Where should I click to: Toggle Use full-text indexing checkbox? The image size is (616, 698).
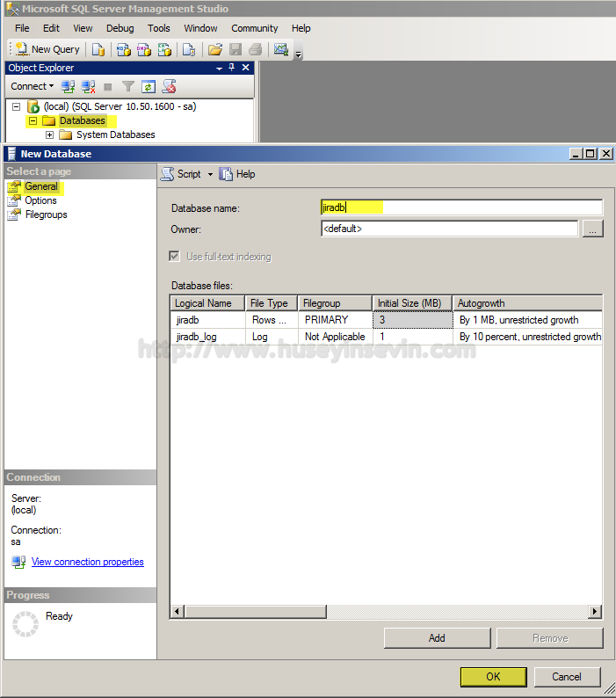point(175,257)
